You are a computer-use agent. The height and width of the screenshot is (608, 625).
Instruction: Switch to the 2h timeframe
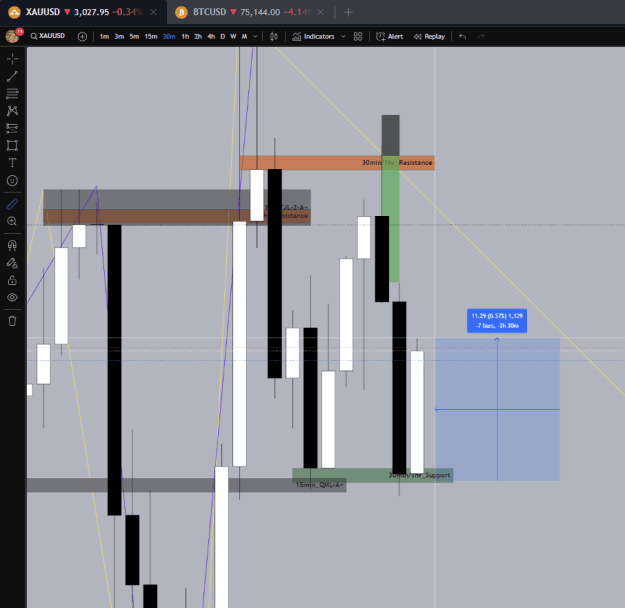[198, 37]
